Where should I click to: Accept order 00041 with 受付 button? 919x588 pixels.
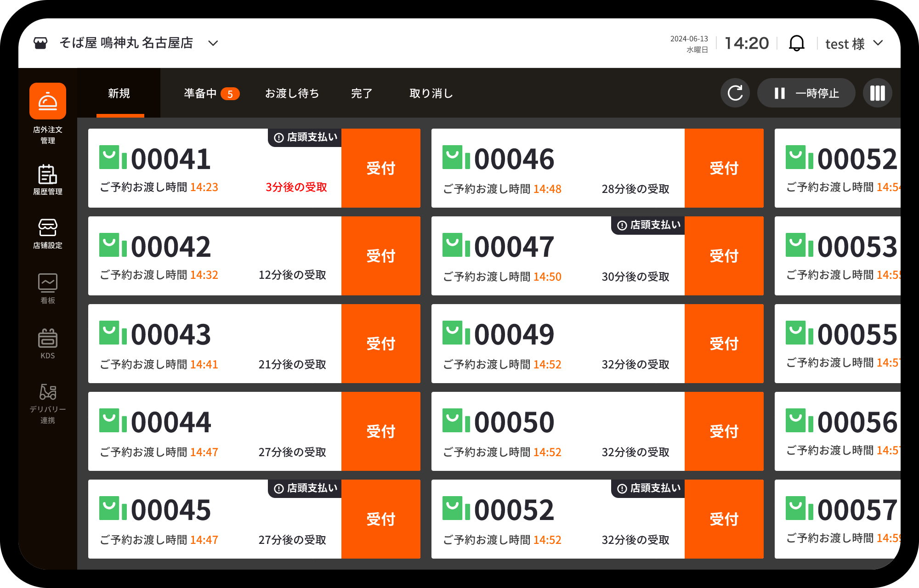[x=380, y=168]
